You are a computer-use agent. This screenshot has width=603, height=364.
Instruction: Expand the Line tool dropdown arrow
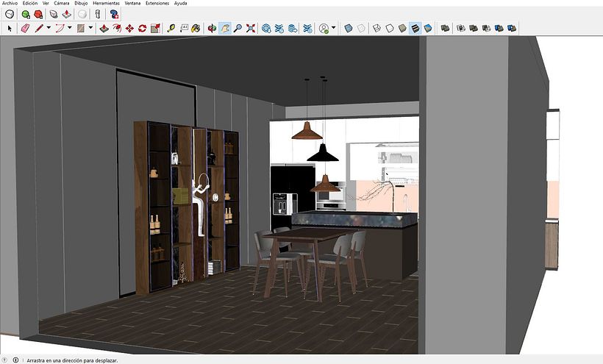(49, 28)
